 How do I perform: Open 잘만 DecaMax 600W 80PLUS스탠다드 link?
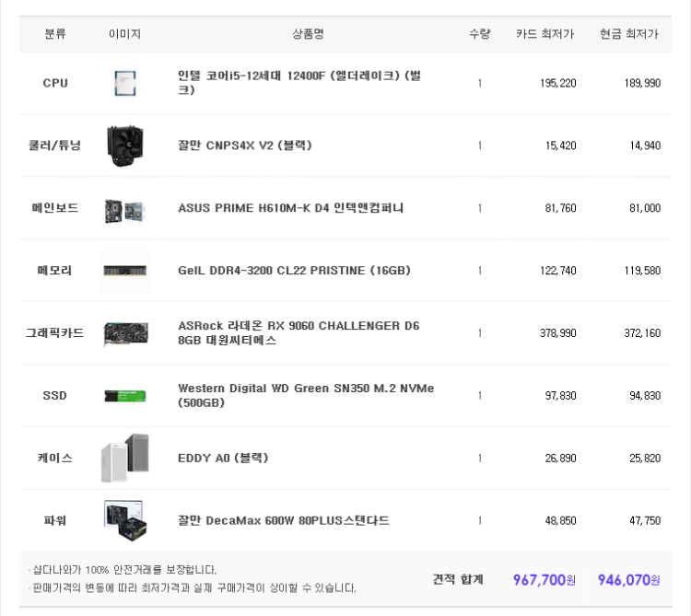pos(284,520)
